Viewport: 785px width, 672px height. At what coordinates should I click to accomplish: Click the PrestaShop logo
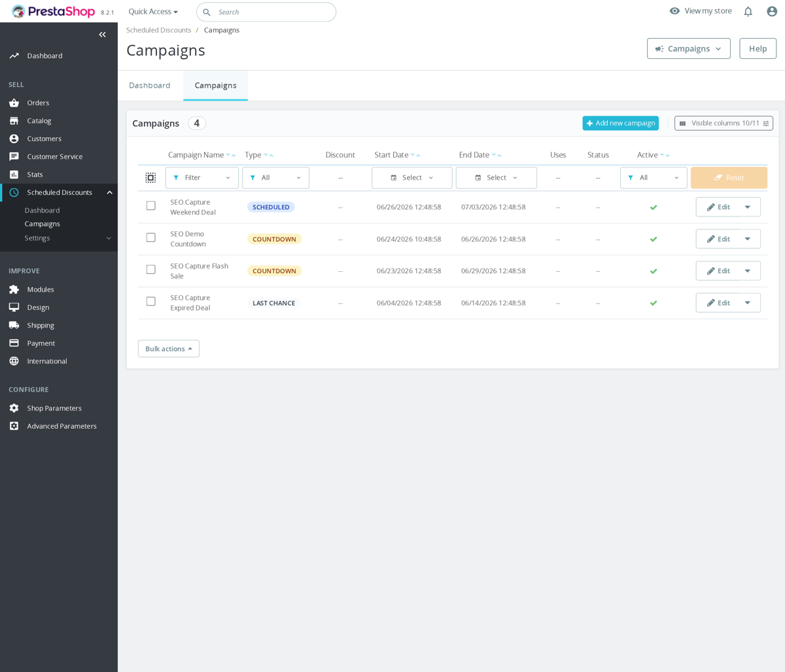coord(54,12)
